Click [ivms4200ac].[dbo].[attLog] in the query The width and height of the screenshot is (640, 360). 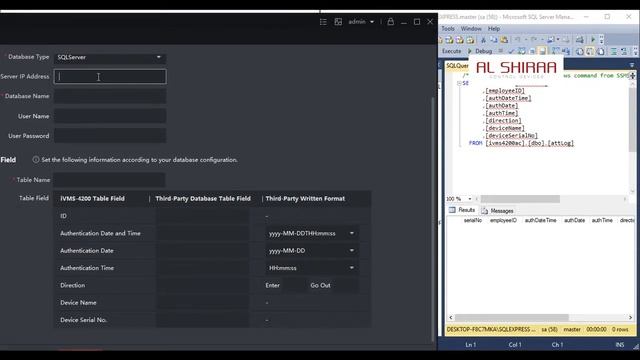coord(529,143)
